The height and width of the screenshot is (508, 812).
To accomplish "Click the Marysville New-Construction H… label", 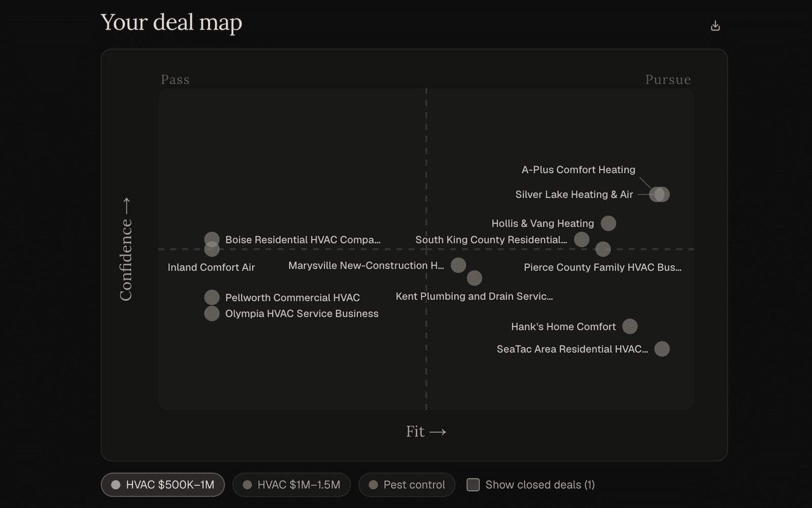I will point(366,266).
